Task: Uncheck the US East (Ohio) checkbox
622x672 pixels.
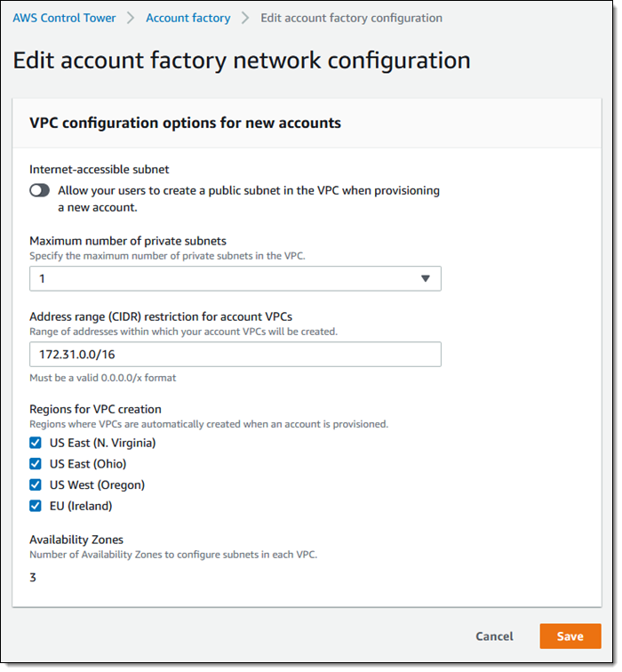Action: [x=36, y=464]
